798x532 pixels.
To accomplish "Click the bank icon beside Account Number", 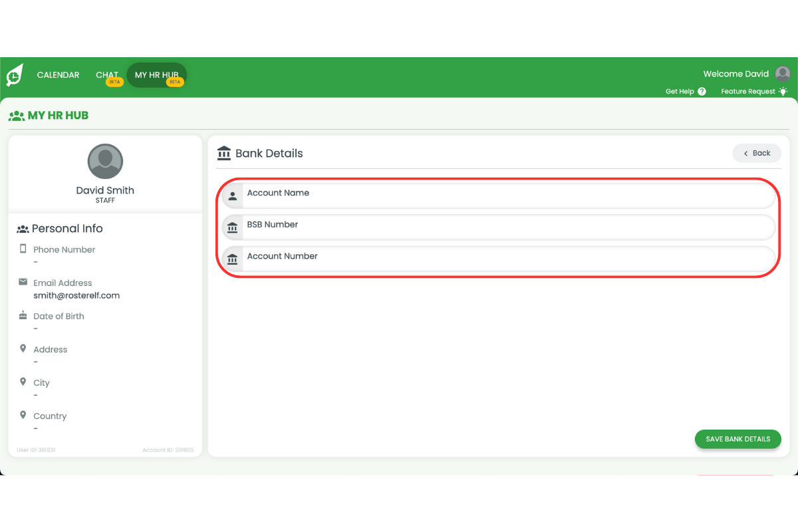I will coord(233,259).
